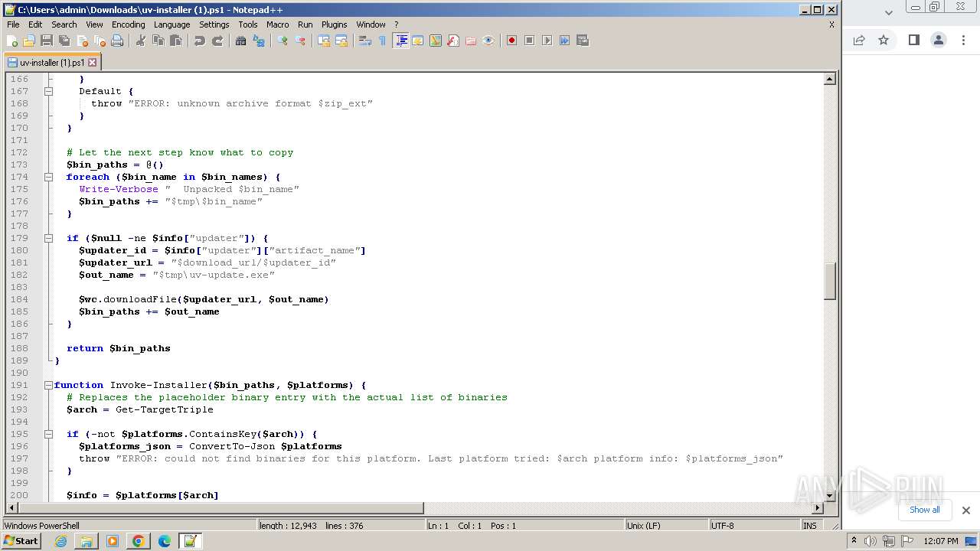This screenshot has width=980, height=551.
Task: Open Find with the binoculars icon
Action: (x=241, y=41)
